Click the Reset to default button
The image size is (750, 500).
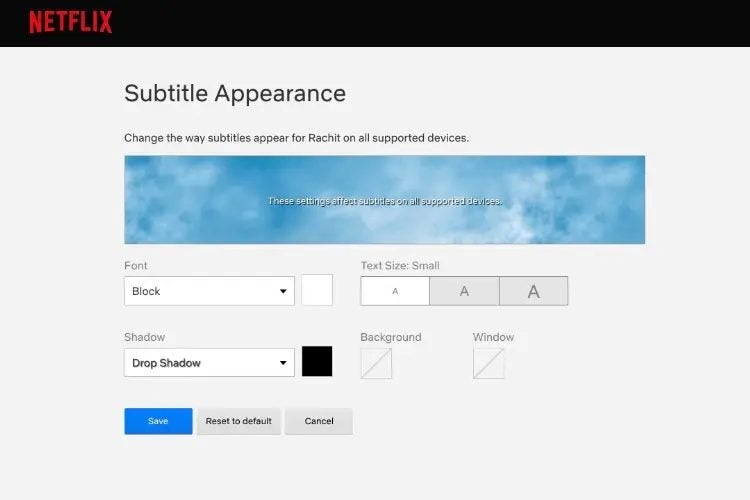tap(239, 421)
